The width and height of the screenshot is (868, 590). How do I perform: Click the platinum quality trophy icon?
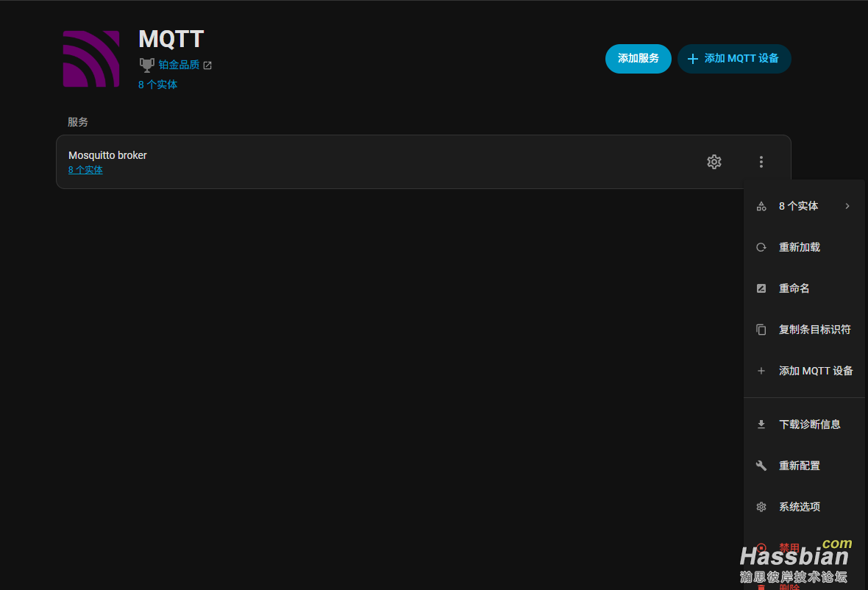point(146,65)
